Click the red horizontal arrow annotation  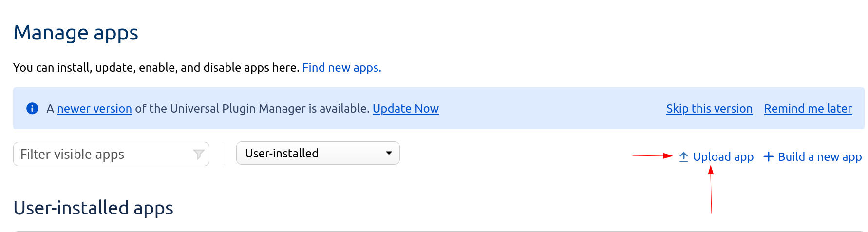(652, 156)
